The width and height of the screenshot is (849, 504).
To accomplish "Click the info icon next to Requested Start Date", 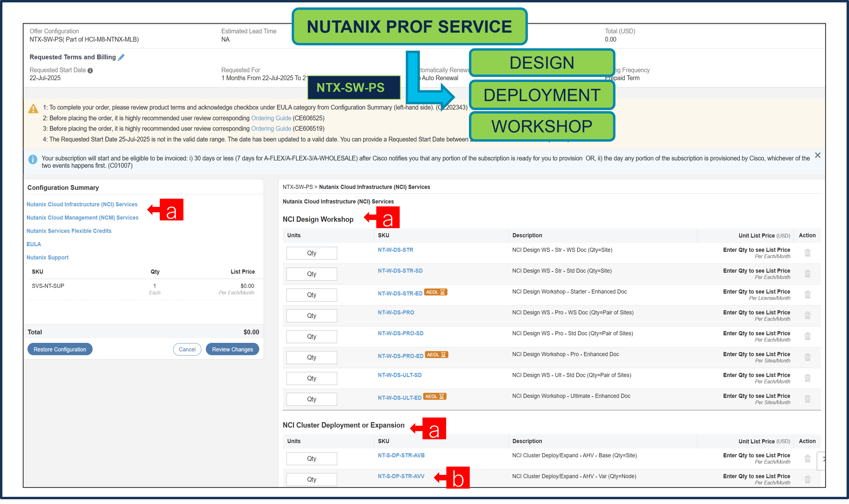I will coord(90,70).
